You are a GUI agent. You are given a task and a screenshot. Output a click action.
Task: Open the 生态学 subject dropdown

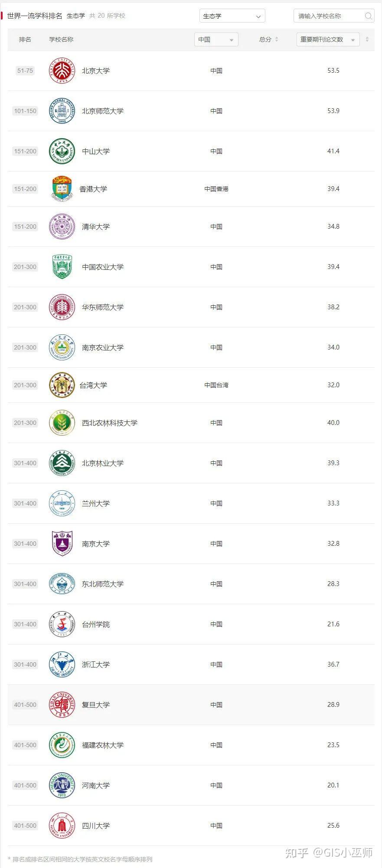[232, 16]
